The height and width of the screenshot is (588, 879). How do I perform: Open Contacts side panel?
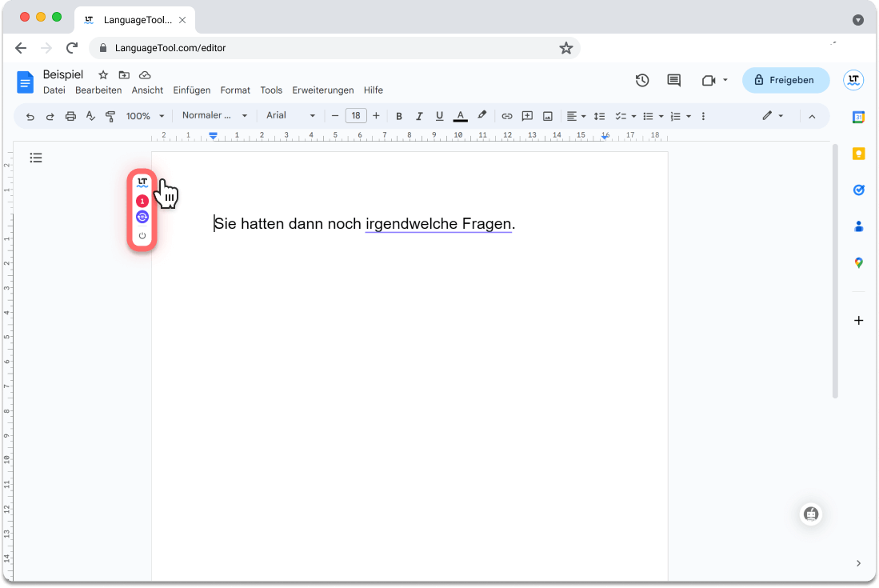[858, 226]
